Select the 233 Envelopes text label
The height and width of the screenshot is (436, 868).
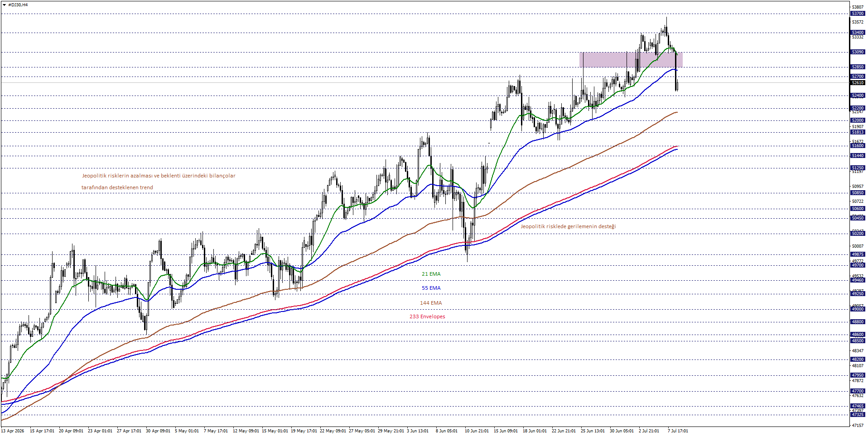[x=427, y=316]
